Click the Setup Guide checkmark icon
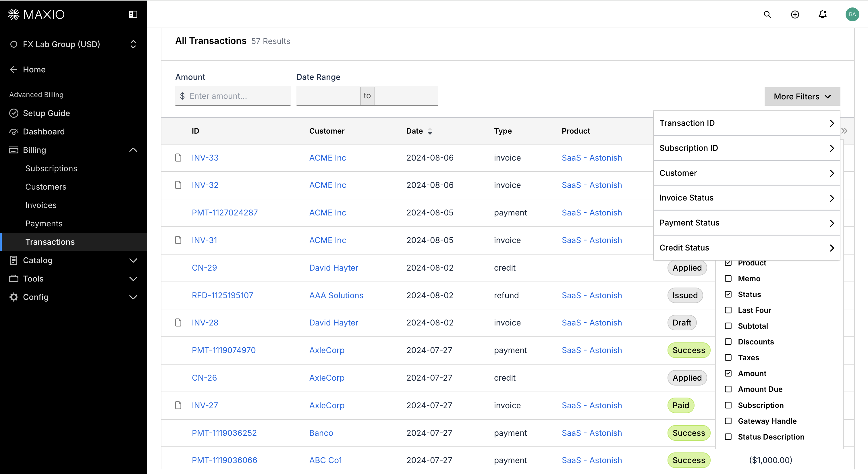The height and width of the screenshot is (474, 868). tap(13, 113)
